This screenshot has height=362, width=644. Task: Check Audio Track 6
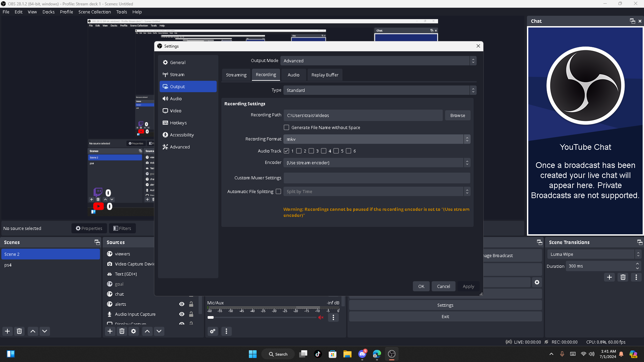tap(348, 151)
